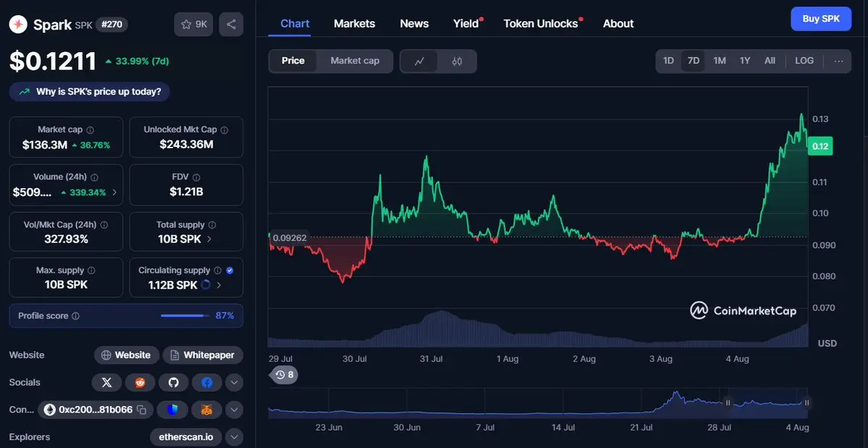Open the Website link
Screen dimensions: 868x448
click(x=127, y=355)
